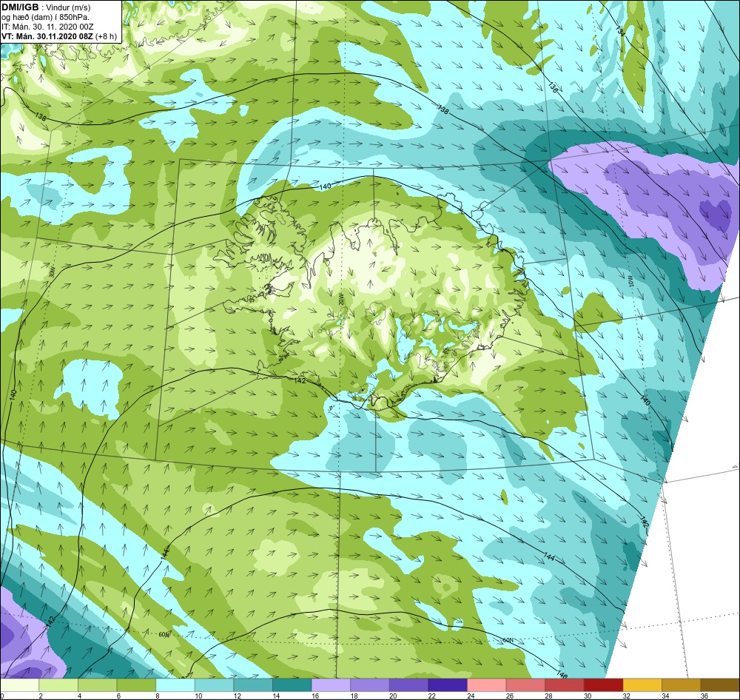Viewport: 740px width, 700px height.
Task: Click the "134" contour label
Action: click(x=619, y=31)
